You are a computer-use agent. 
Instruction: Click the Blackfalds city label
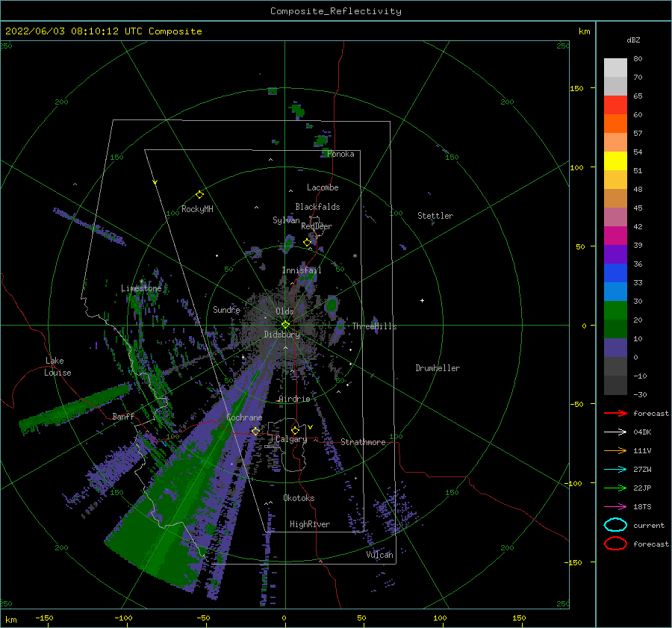click(317, 207)
